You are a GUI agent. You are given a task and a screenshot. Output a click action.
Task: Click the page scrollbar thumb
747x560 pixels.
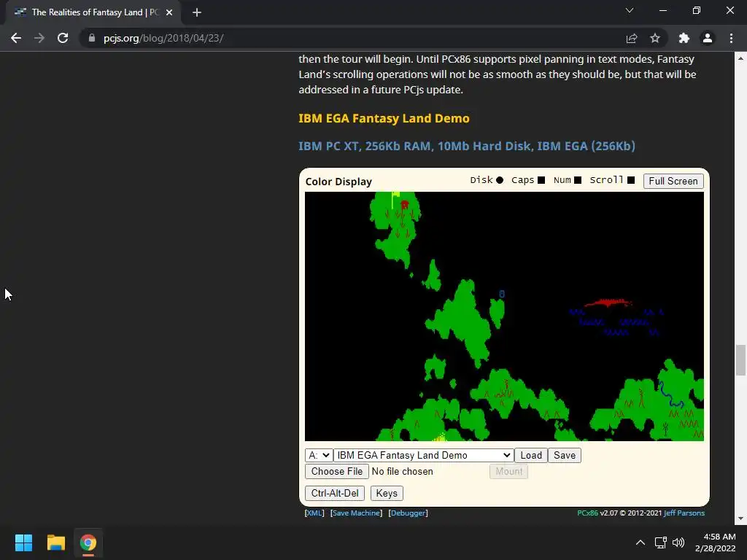(740, 360)
